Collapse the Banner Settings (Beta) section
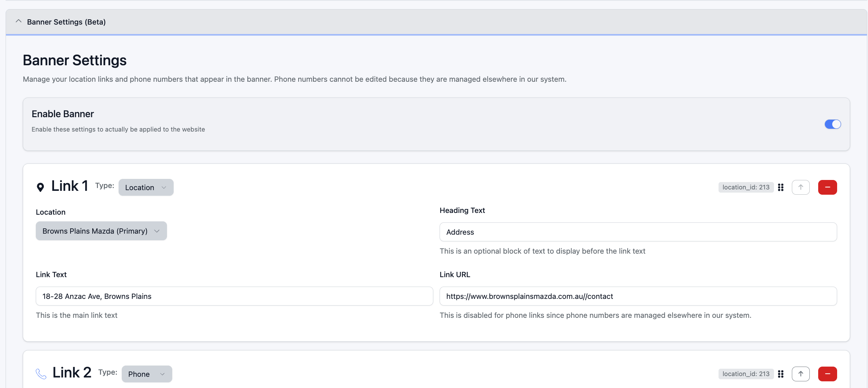 [19, 21]
